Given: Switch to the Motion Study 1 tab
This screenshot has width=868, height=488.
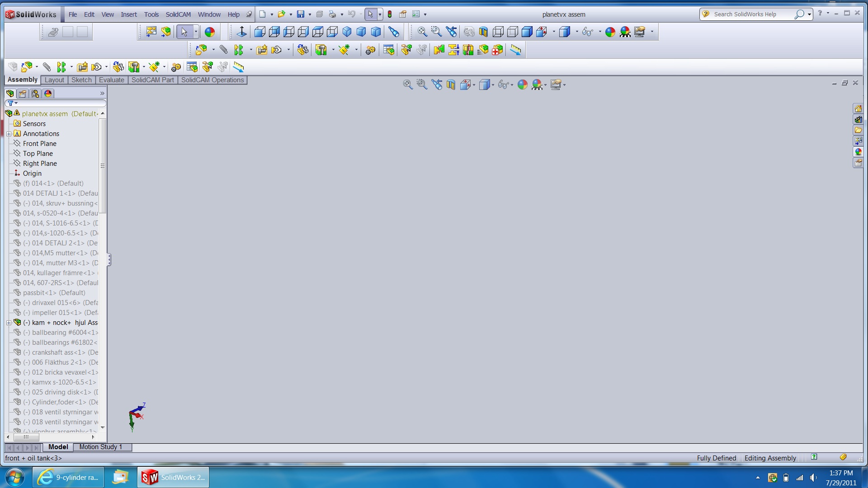Looking at the screenshot, I should [x=100, y=447].
